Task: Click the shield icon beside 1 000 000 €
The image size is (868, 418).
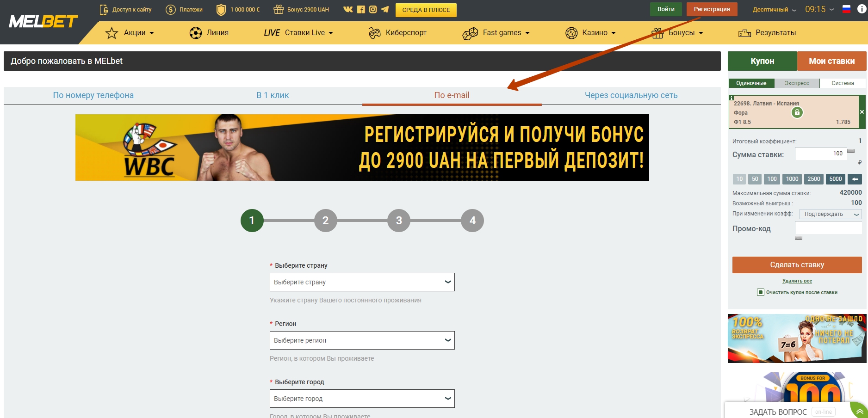Action: pos(221,10)
